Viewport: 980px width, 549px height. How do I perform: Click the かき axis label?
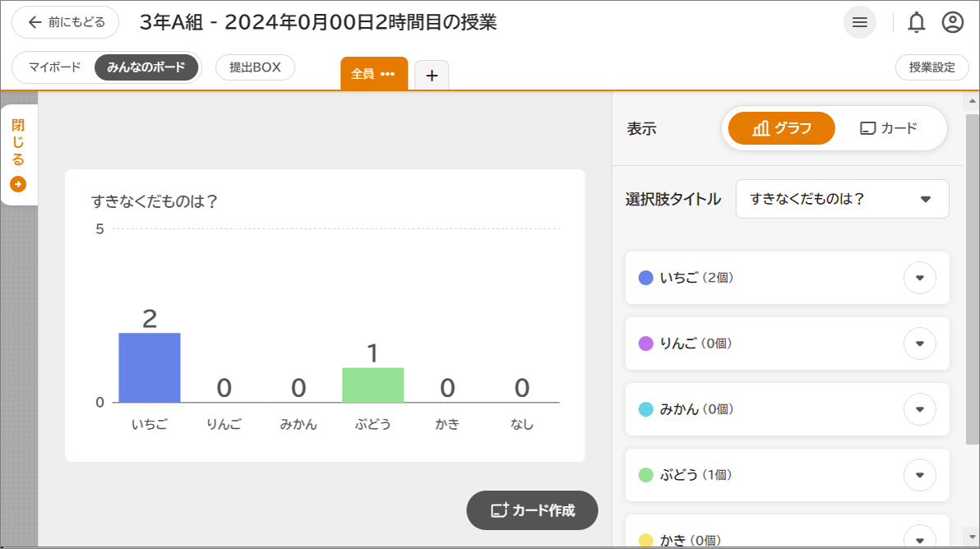point(447,425)
